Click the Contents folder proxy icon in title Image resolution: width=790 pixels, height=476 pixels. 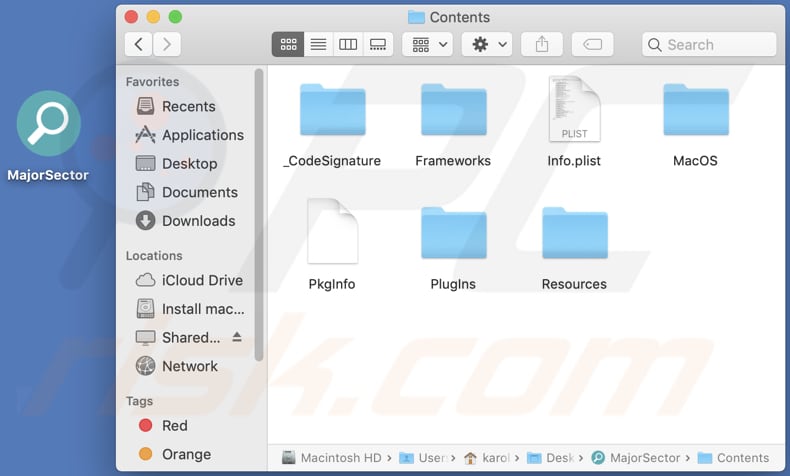click(x=416, y=17)
